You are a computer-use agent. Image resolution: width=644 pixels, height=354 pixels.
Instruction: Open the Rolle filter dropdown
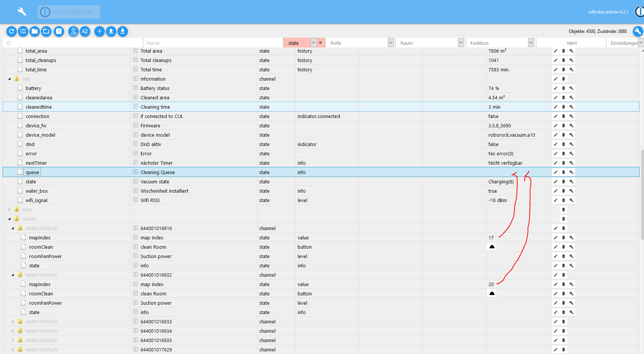tap(391, 43)
